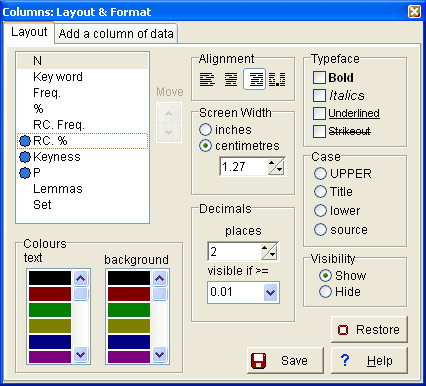Pick black background colour

tap(129, 278)
